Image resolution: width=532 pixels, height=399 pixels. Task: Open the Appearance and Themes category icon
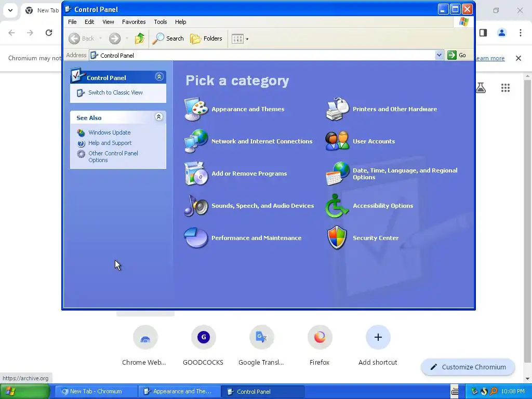click(196, 109)
